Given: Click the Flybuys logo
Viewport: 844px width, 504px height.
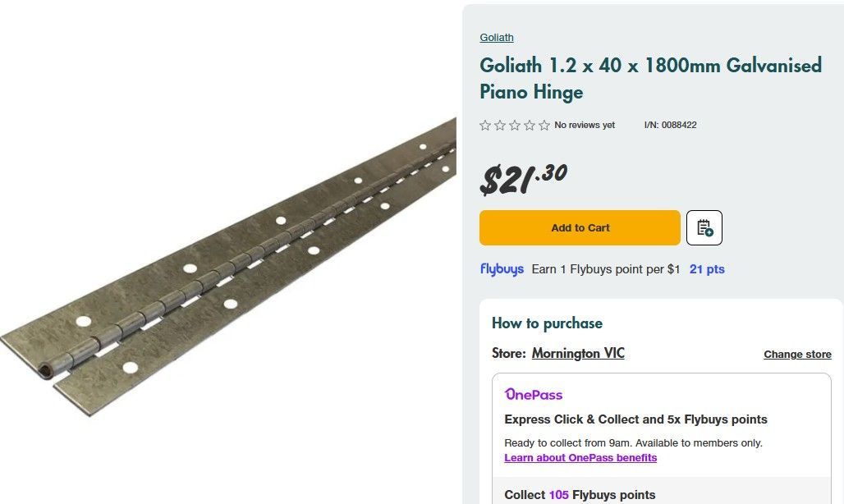Looking at the screenshot, I should click(502, 269).
